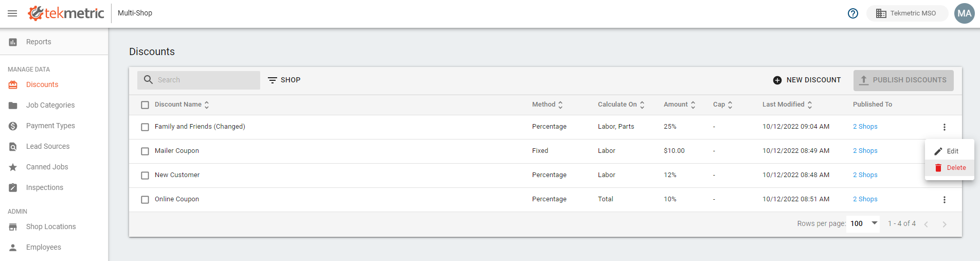The width and height of the screenshot is (980, 261).
Task: Open the rows per page dropdown
Action: pos(864,223)
